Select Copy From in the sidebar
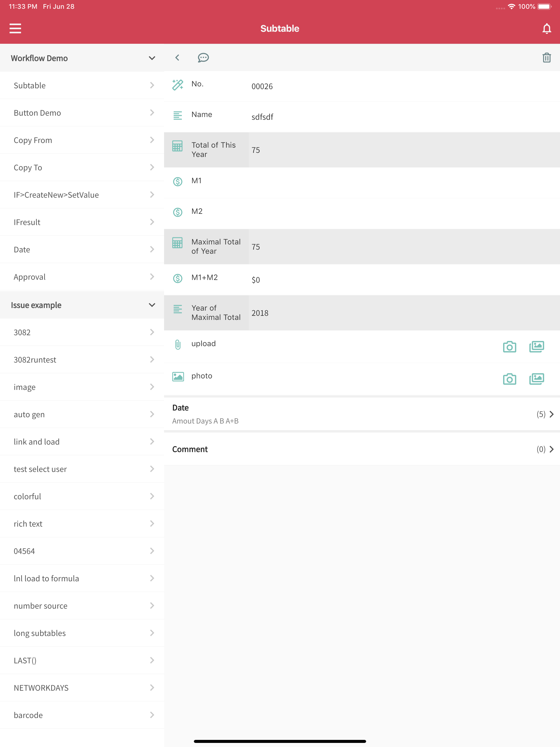 tap(82, 140)
